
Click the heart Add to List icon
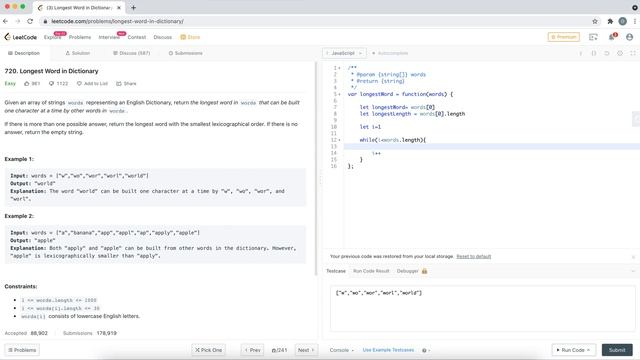pyautogui.click(x=79, y=84)
